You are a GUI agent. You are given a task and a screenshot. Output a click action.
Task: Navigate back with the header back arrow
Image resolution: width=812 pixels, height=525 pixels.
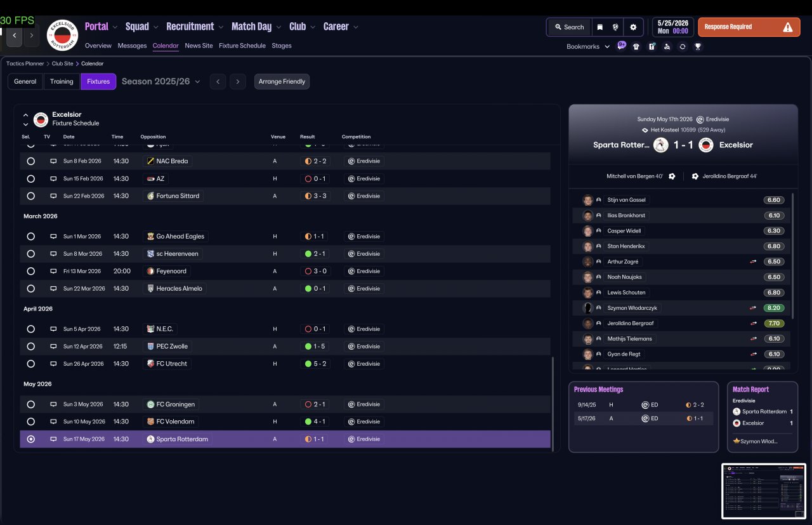click(x=15, y=36)
